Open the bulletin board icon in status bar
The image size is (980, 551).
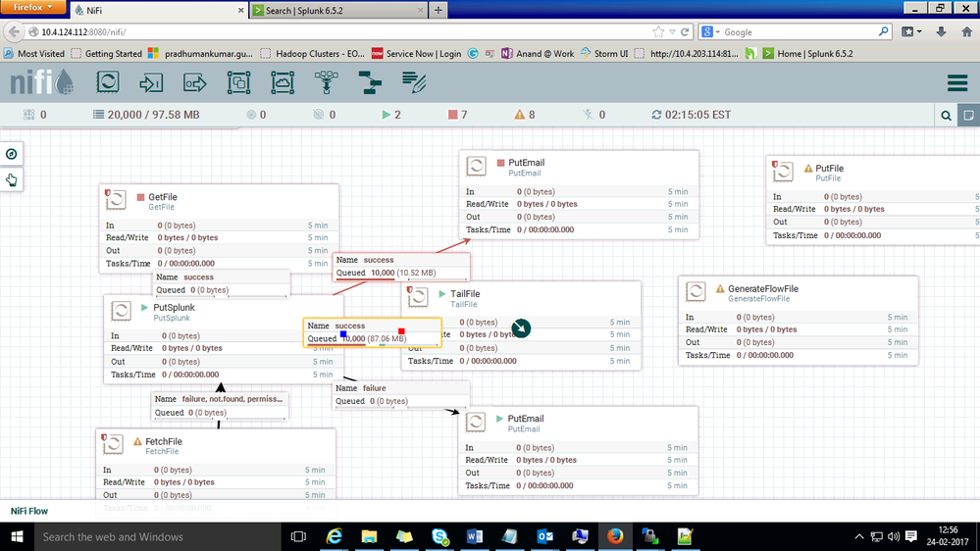(969, 116)
